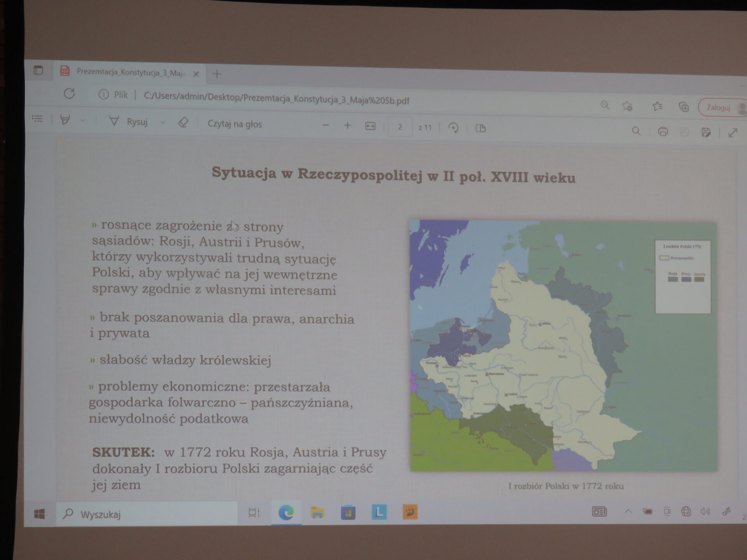Show hidden system tray icons
The height and width of the screenshot is (560, 747).
point(628,511)
